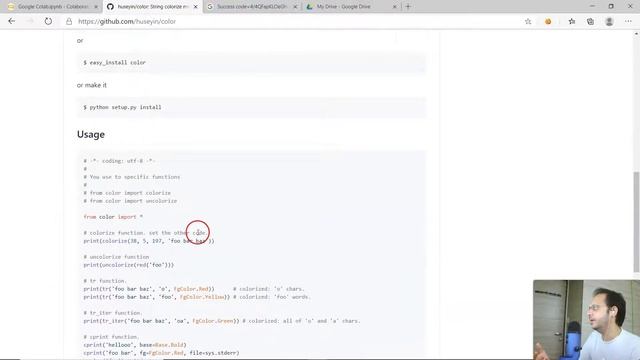Open browser Settings and more menu
Viewport: 640px width, 360px height.
(x=628, y=21)
